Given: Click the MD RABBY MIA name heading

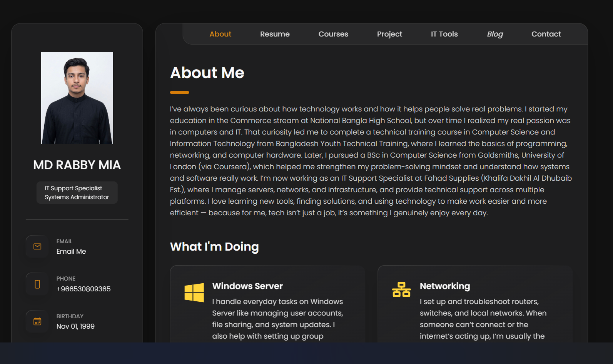Looking at the screenshot, I should click(x=77, y=165).
